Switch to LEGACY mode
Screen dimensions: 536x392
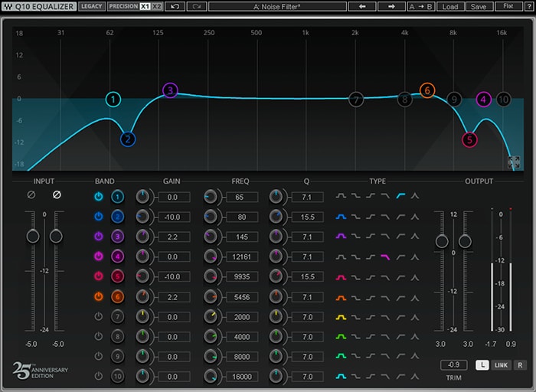(x=91, y=6)
